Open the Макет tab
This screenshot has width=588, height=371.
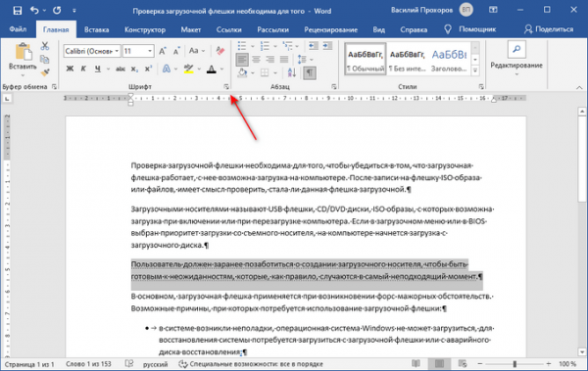point(191,29)
